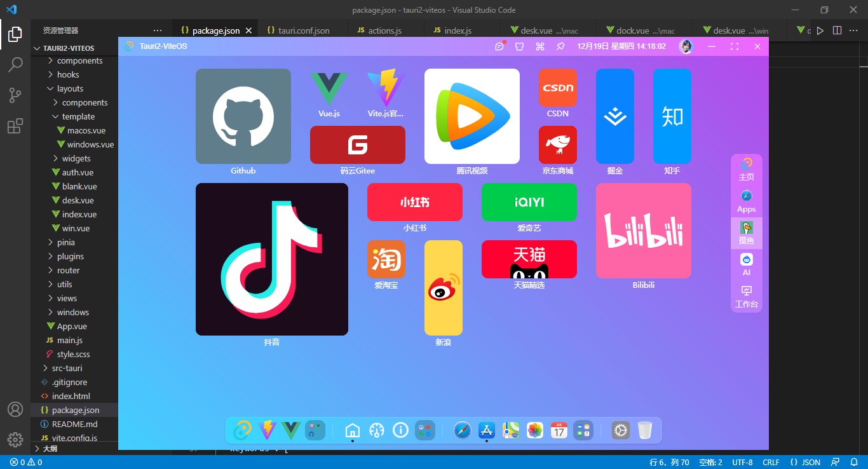Open the 爱奇艺 iQIYI tile
The image size is (868, 469).
click(x=529, y=202)
